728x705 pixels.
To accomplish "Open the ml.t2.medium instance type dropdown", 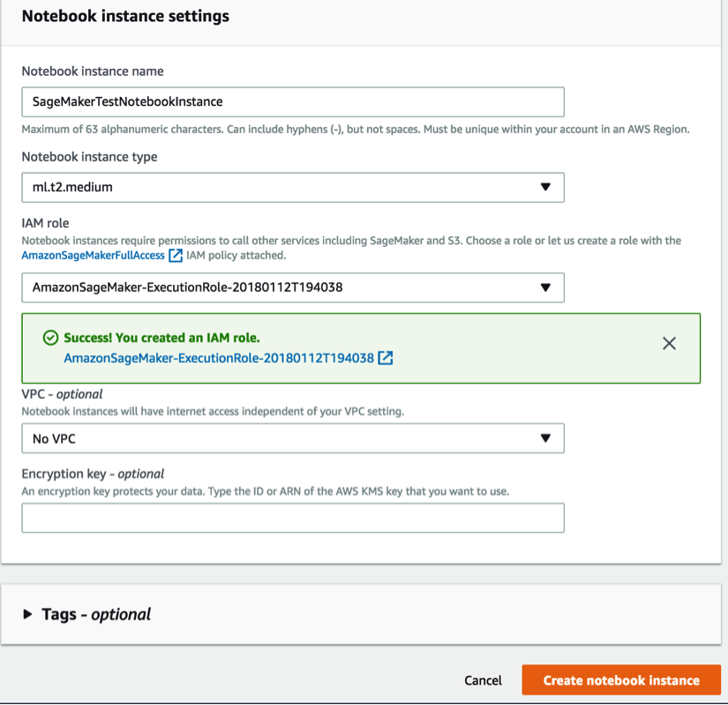I will coord(293,188).
